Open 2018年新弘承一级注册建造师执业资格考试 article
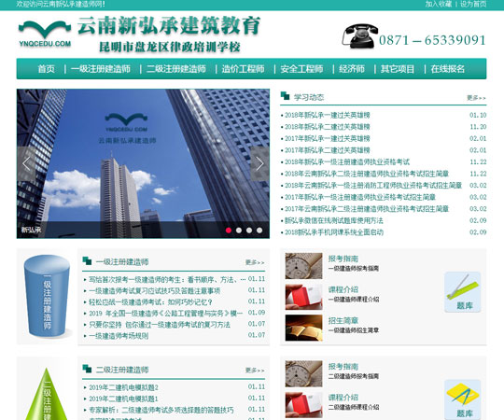Viewport: 504px width, 420px height. click(x=347, y=161)
